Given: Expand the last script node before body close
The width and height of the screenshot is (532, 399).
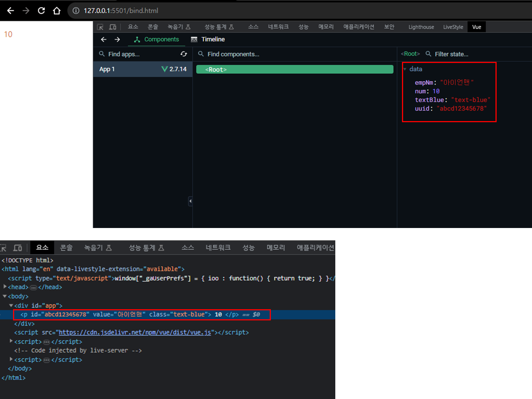Looking at the screenshot, I should (11, 360).
